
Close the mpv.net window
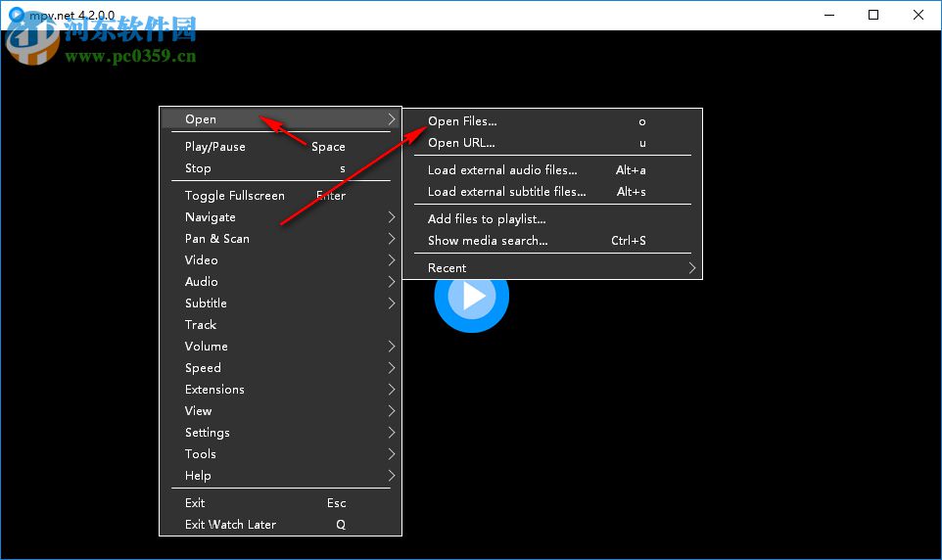tap(918, 15)
